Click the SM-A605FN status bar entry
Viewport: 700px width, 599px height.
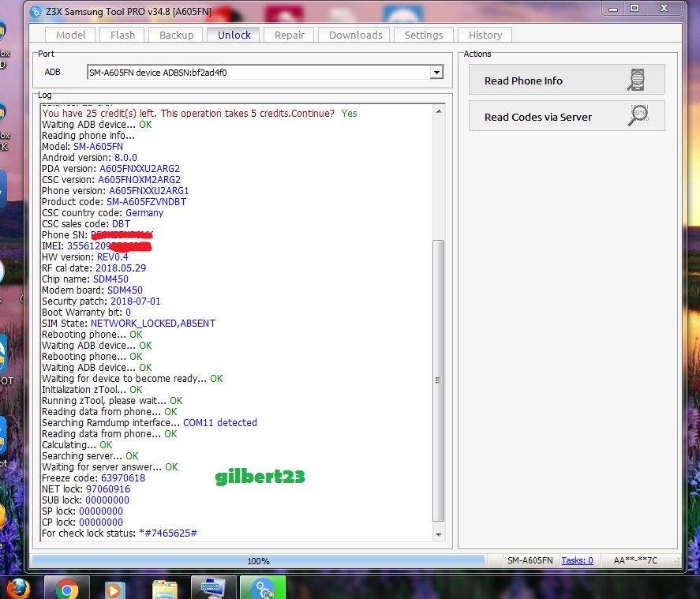[x=530, y=560]
